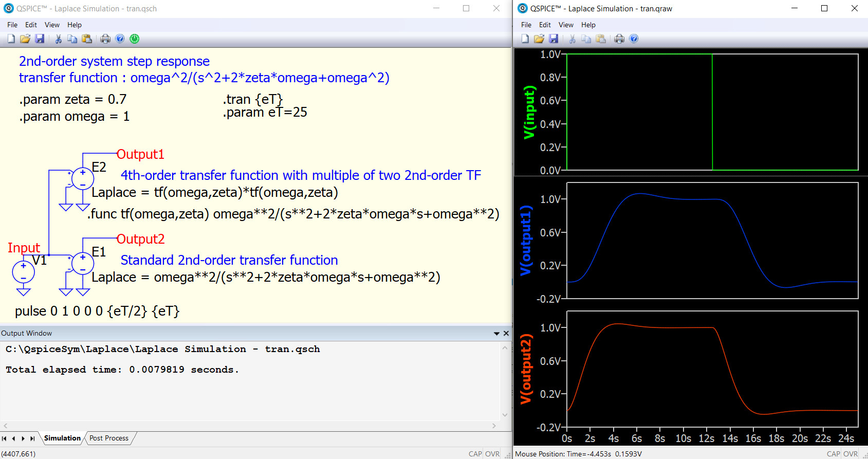868x459 pixels.
Task: Select E2 Laplace source symbol
Action: [83, 179]
